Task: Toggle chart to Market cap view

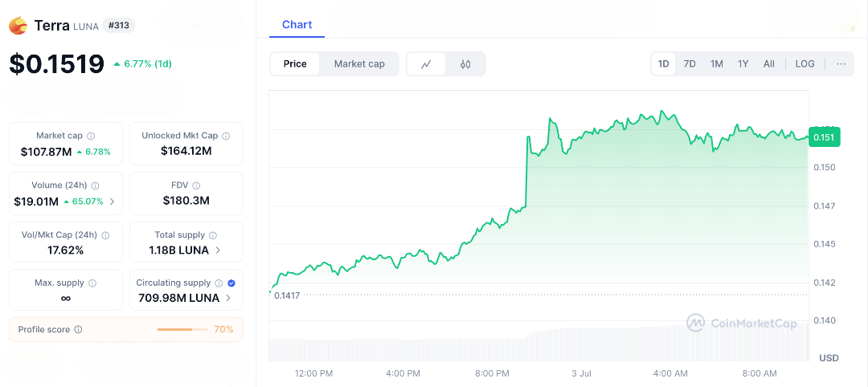Action: 359,64
